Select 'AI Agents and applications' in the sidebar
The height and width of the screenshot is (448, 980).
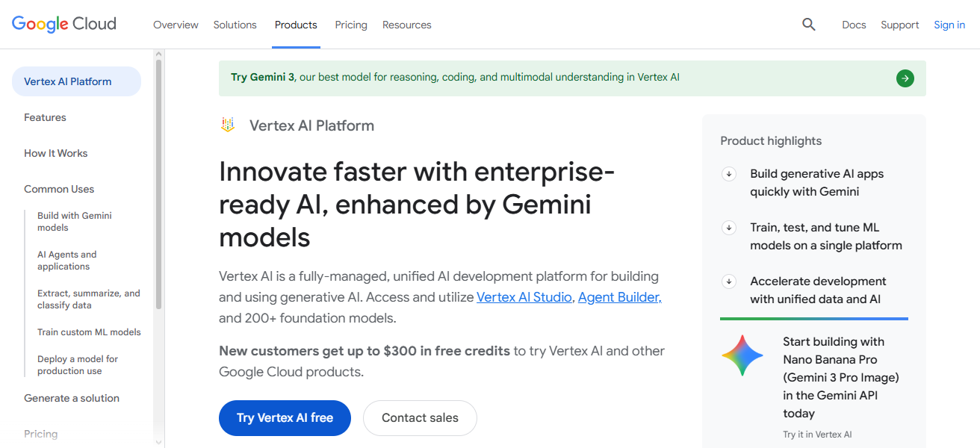tap(67, 260)
